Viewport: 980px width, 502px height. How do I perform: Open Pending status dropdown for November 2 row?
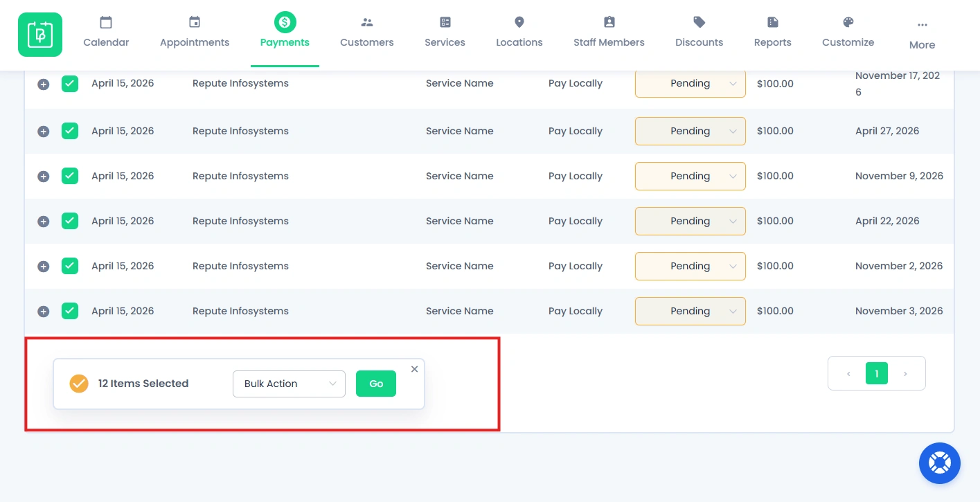coord(691,266)
